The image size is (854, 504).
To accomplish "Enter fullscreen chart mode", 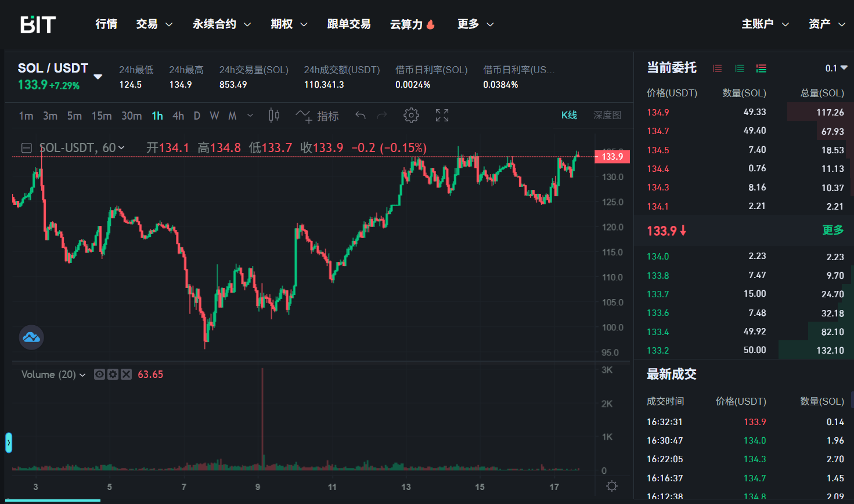I will [442, 116].
